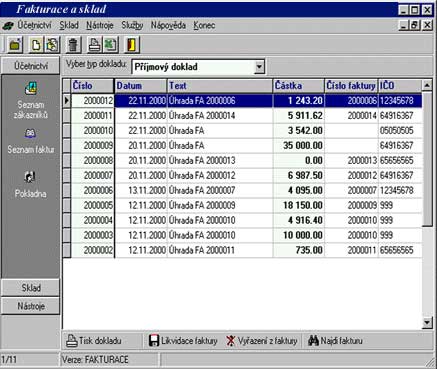Viewport: 437px width, 369px height.
Task: Click the exit door toolbar icon
Action: [132, 45]
